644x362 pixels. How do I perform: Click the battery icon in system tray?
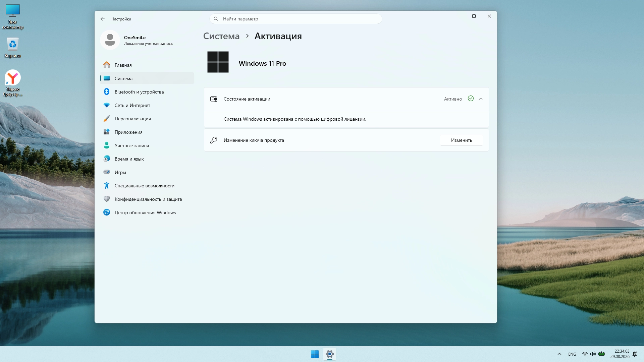[x=602, y=354]
